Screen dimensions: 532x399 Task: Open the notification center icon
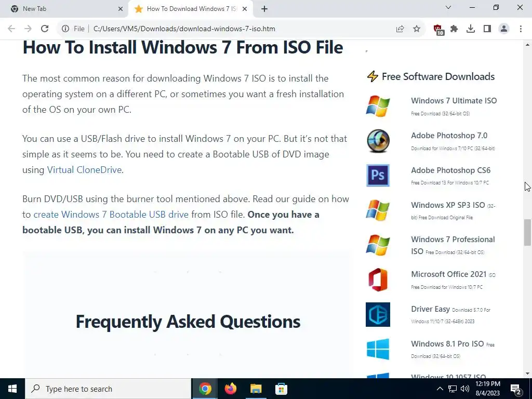pyautogui.click(x=516, y=389)
